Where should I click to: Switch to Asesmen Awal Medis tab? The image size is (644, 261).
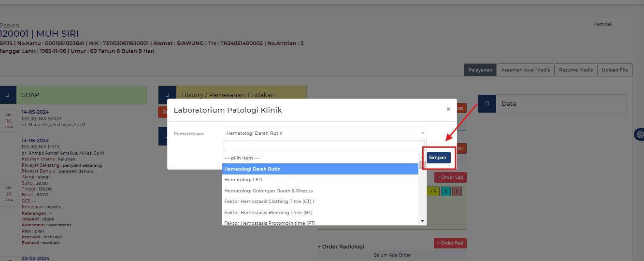tap(525, 70)
